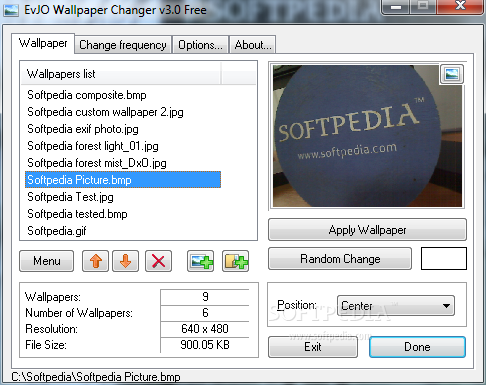The height and width of the screenshot is (385, 486).
Task: Open the Position dropdown
Action: pos(396,305)
